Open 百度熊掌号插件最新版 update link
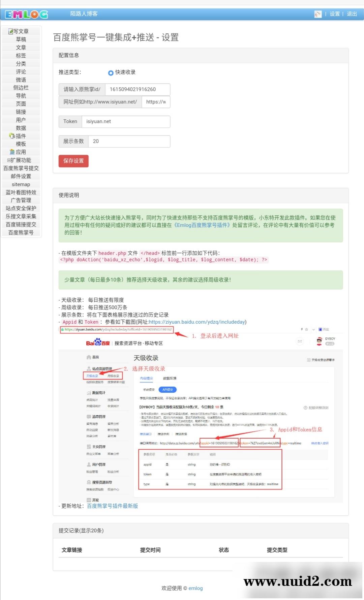 coord(113,506)
